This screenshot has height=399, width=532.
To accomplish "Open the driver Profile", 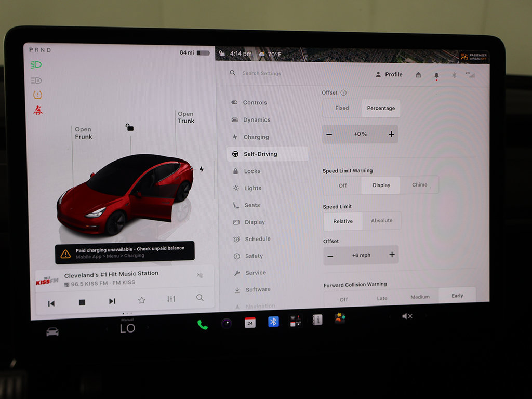I will click(x=389, y=74).
